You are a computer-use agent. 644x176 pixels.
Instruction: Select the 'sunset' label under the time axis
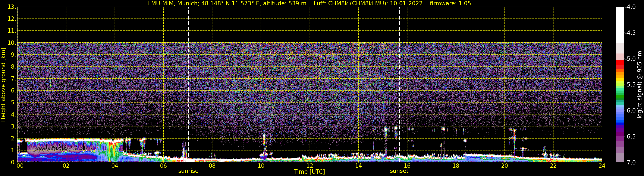399,171
